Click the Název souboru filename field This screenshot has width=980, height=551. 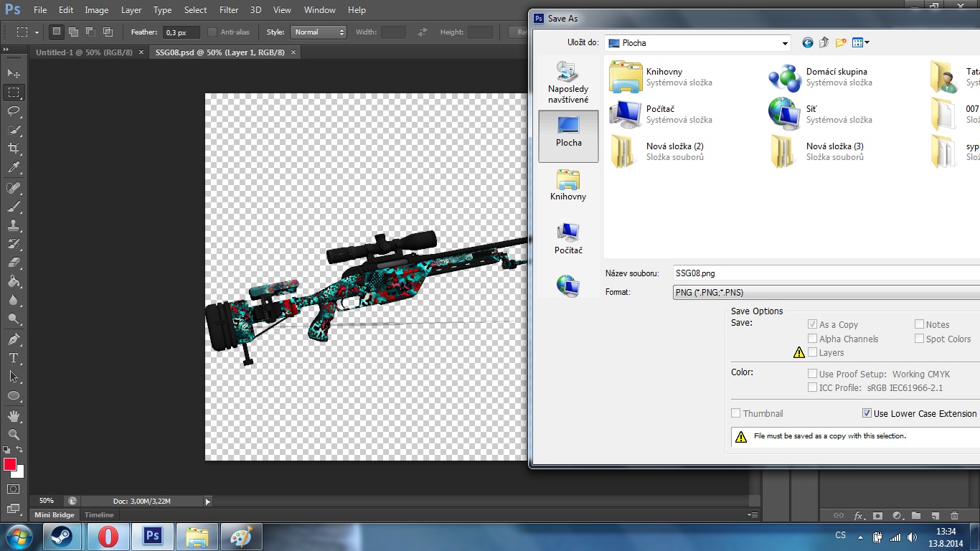(x=826, y=273)
